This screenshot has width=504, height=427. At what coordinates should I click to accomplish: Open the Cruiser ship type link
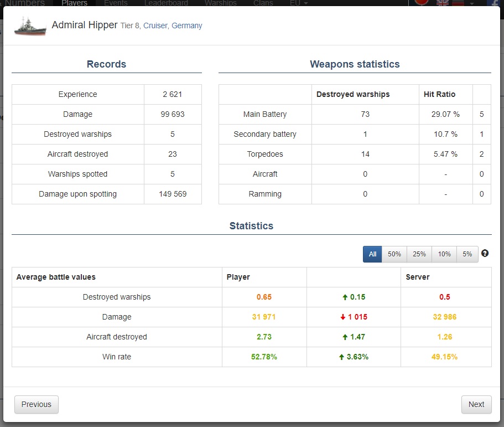[x=155, y=25]
